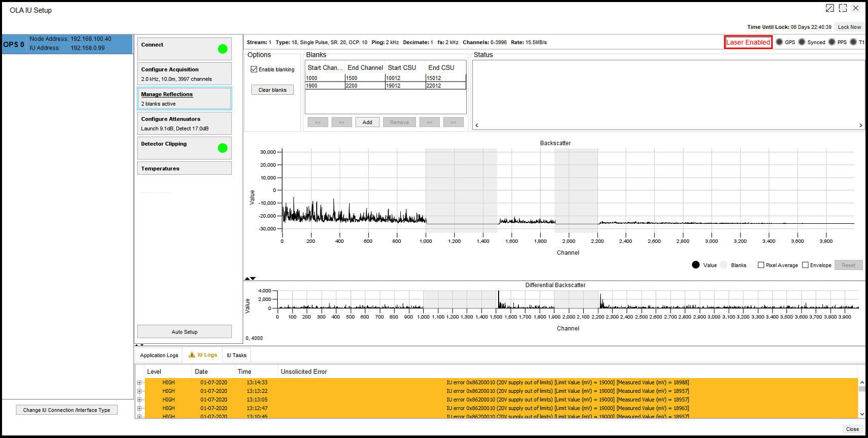Expand the 13:12:47 log row
The height and width of the screenshot is (438, 868).
139,408
